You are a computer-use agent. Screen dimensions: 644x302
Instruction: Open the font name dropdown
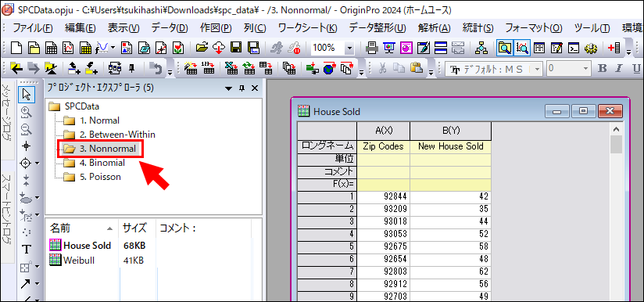538,69
